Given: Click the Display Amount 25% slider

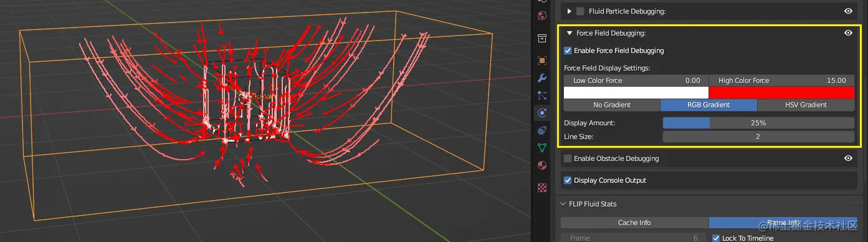Looking at the screenshot, I should click(758, 123).
